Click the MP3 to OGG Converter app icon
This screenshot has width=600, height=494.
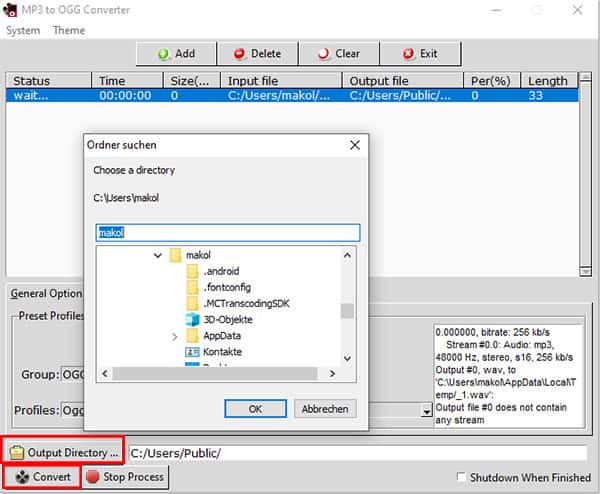pyautogui.click(x=10, y=10)
